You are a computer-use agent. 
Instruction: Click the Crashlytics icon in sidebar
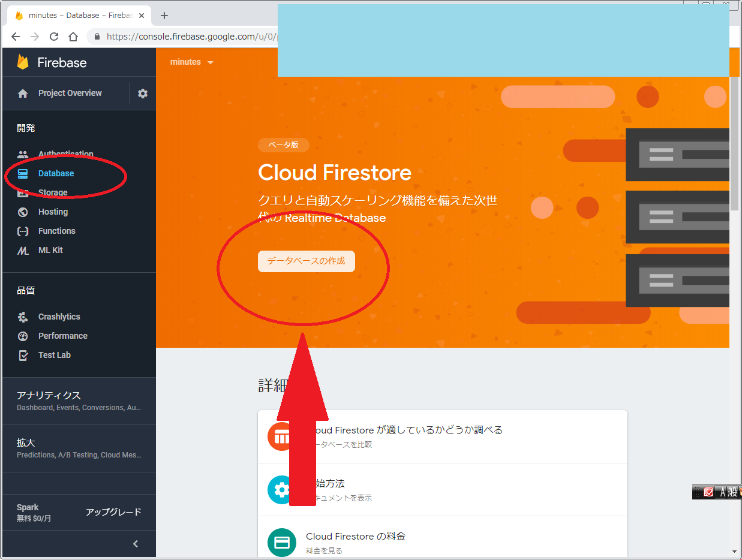click(x=23, y=317)
